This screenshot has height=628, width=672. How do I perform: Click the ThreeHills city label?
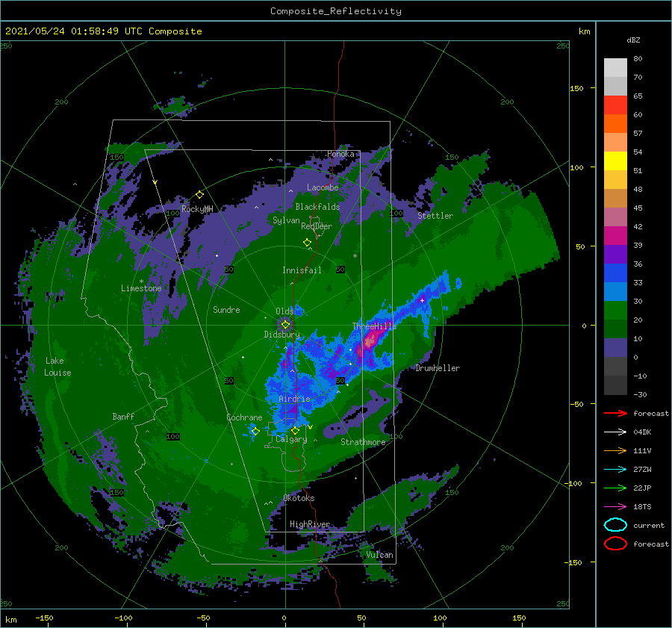point(374,326)
